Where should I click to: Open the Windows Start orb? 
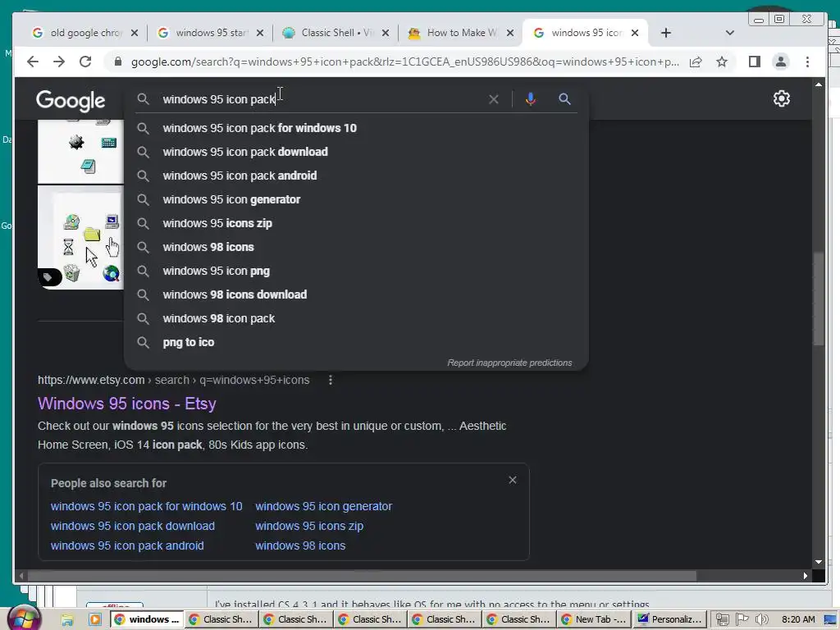[x=24, y=619]
